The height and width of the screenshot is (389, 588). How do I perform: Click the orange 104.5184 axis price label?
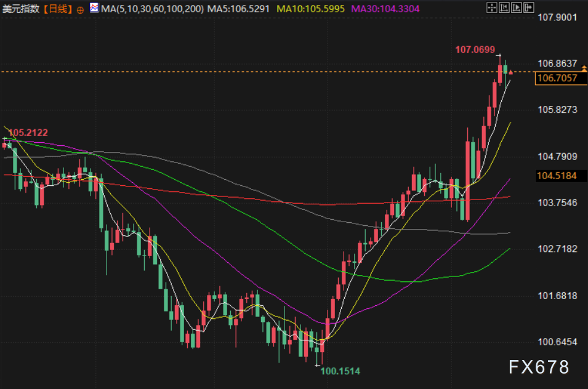(x=557, y=176)
